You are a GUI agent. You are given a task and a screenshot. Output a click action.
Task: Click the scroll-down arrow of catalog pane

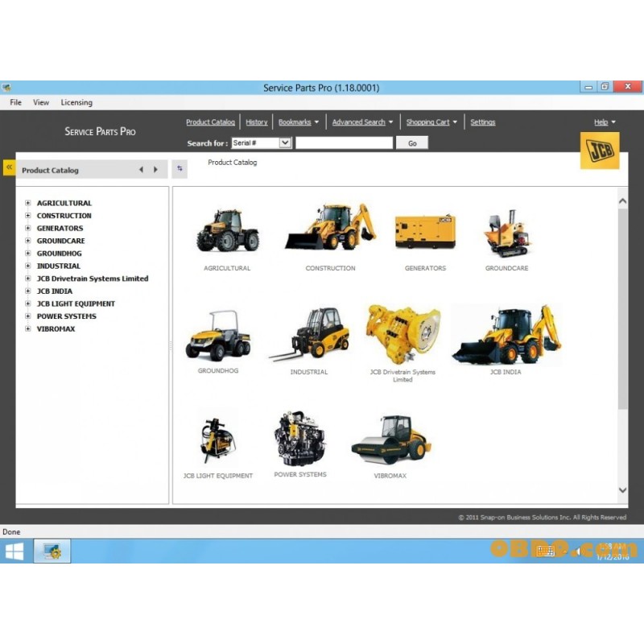coord(622,490)
